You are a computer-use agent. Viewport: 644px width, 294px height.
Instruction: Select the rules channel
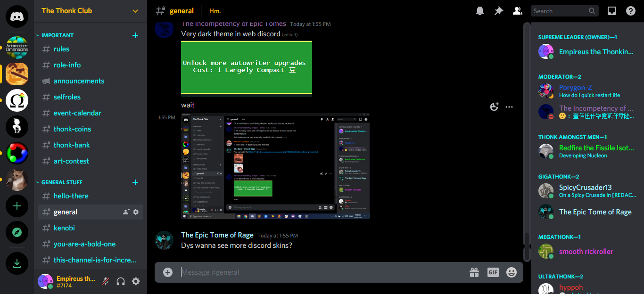click(91, 49)
